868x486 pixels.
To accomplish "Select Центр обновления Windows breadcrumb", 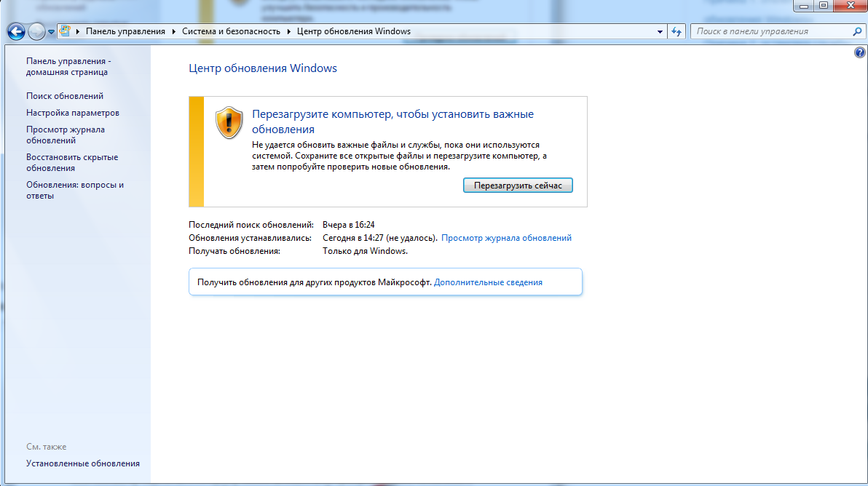I will (354, 31).
